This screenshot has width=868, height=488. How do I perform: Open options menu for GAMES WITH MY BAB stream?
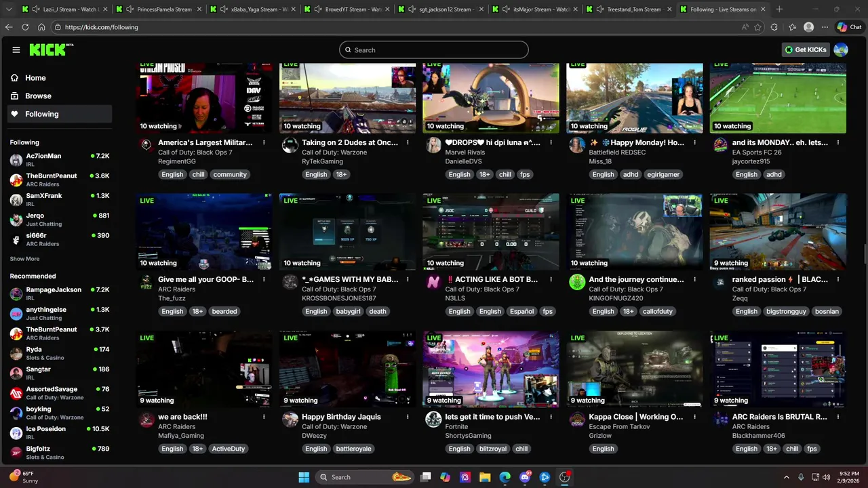pos(408,279)
